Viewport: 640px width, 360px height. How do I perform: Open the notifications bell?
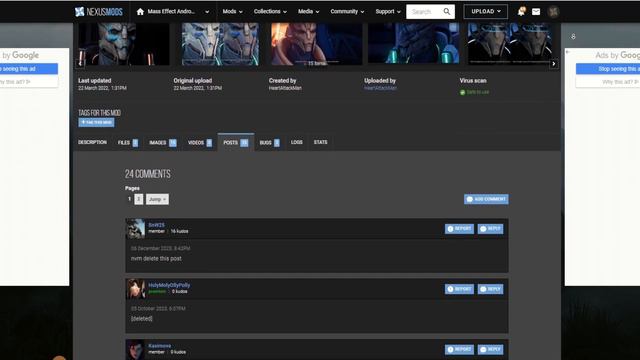(x=521, y=12)
